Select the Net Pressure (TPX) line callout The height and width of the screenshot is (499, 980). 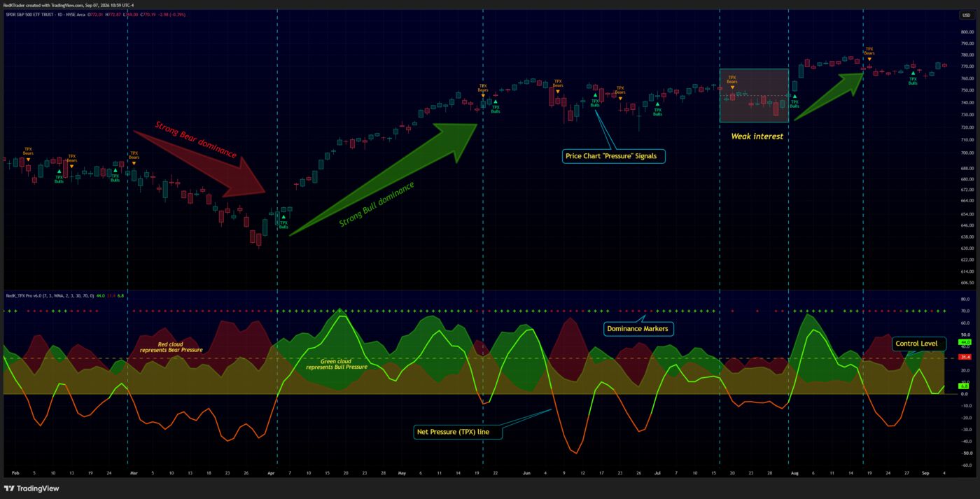click(x=458, y=433)
